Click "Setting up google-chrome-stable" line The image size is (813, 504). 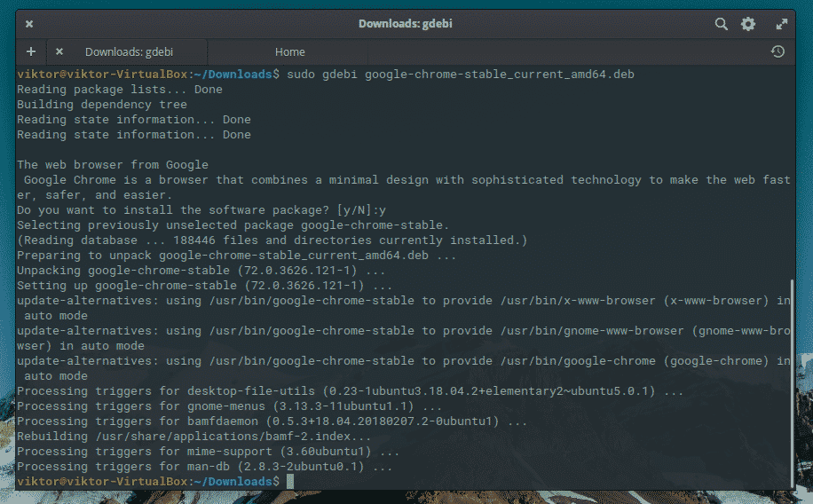(204, 285)
